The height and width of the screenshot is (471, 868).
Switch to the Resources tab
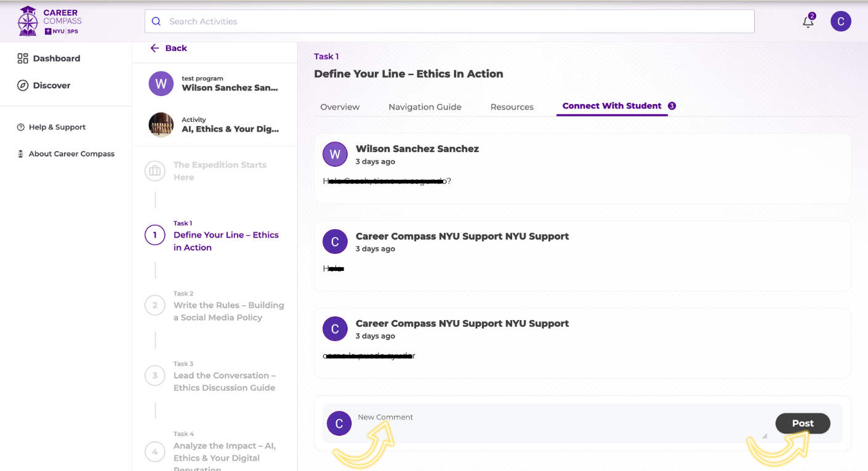[512, 107]
